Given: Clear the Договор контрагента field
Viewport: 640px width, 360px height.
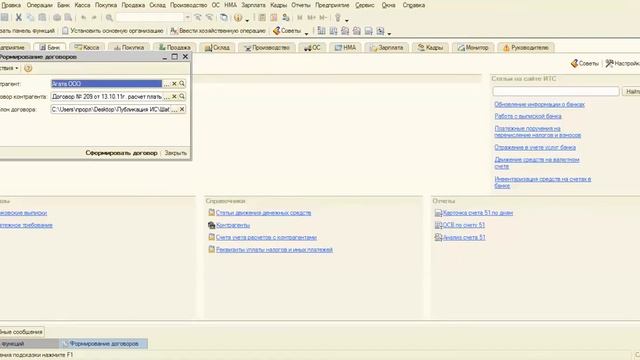Looking at the screenshot, I should [174, 96].
